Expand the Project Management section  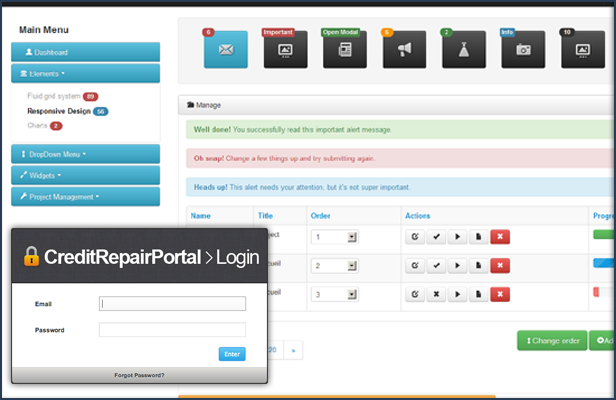(85, 196)
